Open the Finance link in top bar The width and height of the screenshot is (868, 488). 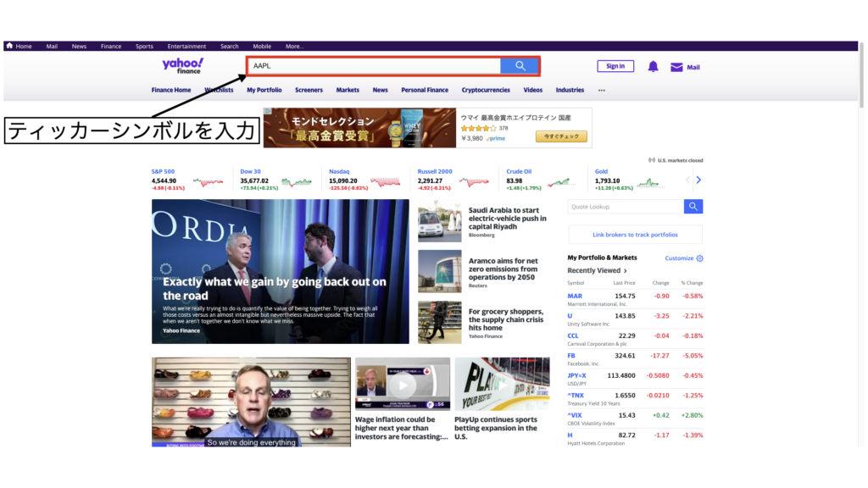111,47
